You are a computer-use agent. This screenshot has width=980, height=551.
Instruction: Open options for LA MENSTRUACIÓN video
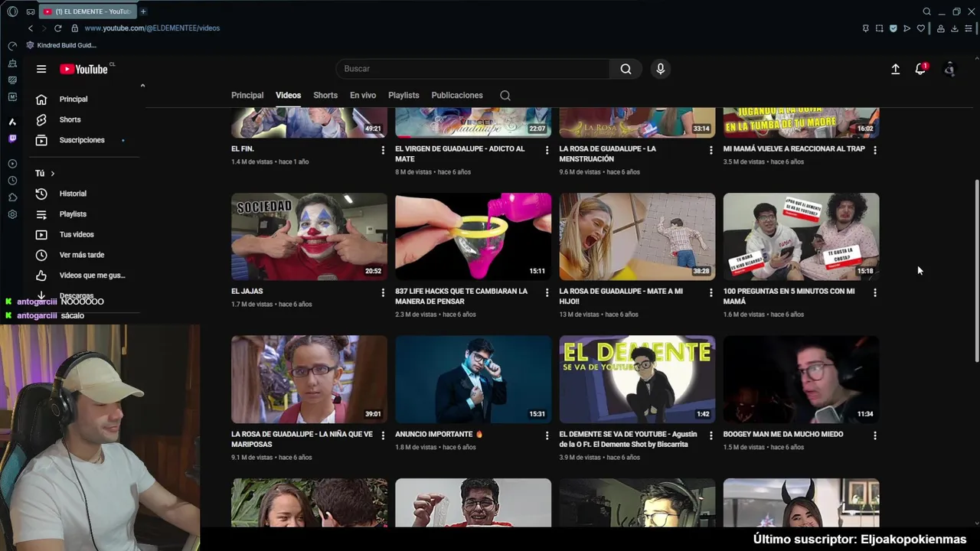coord(710,150)
